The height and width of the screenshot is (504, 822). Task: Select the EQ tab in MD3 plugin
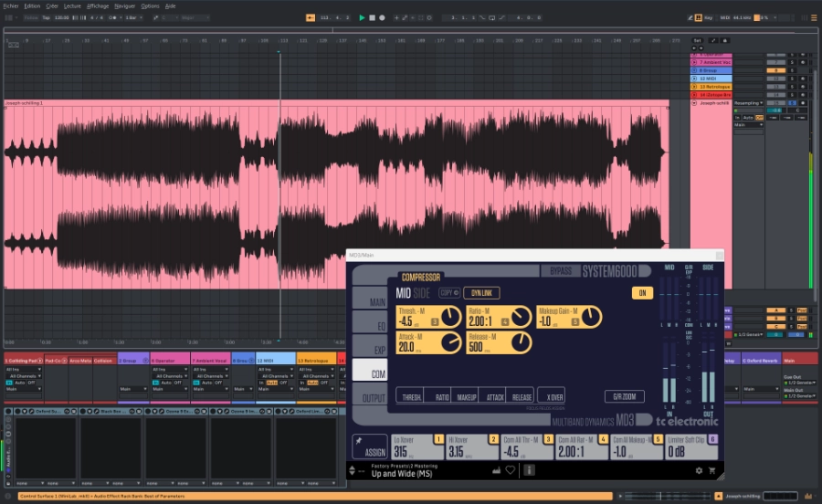[371, 322]
